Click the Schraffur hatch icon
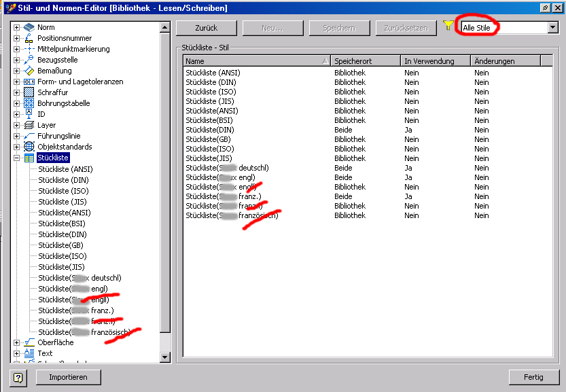This screenshot has height=392, width=566. tap(29, 92)
